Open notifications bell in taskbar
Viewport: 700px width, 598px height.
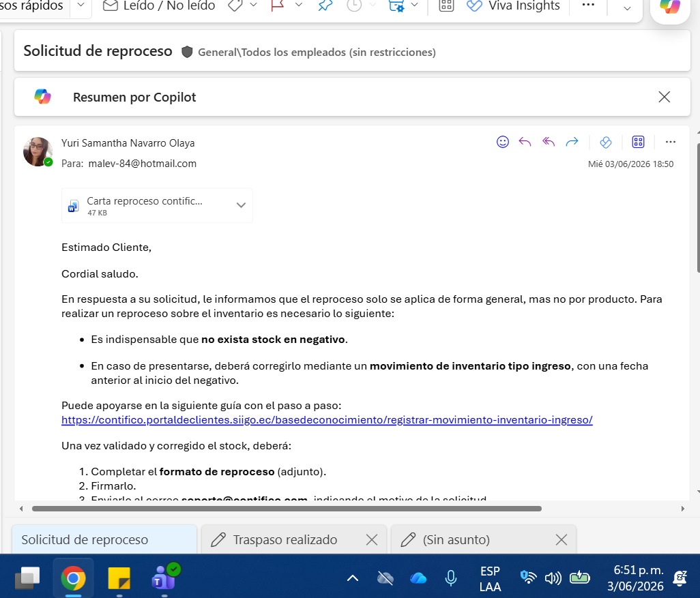click(680, 578)
